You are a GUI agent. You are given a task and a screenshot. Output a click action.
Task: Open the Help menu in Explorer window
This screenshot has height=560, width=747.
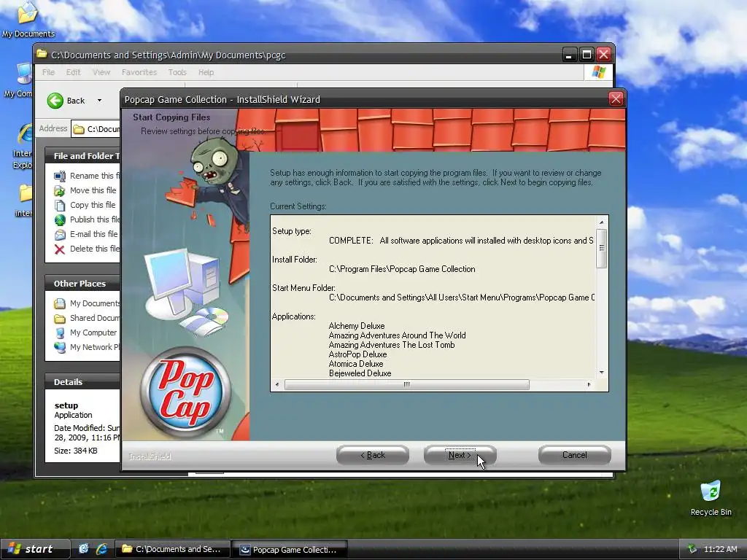[206, 72]
